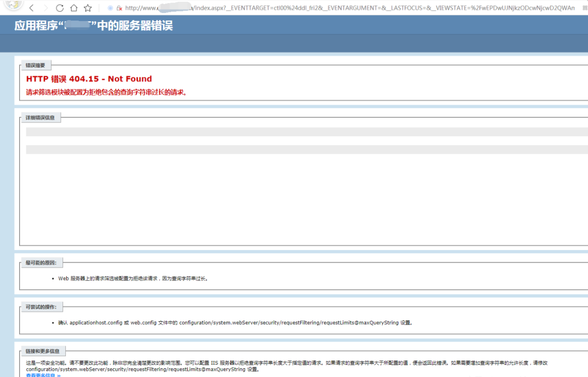
Task: Select the 可尝试的操作 section label
Action: coord(41,307)
